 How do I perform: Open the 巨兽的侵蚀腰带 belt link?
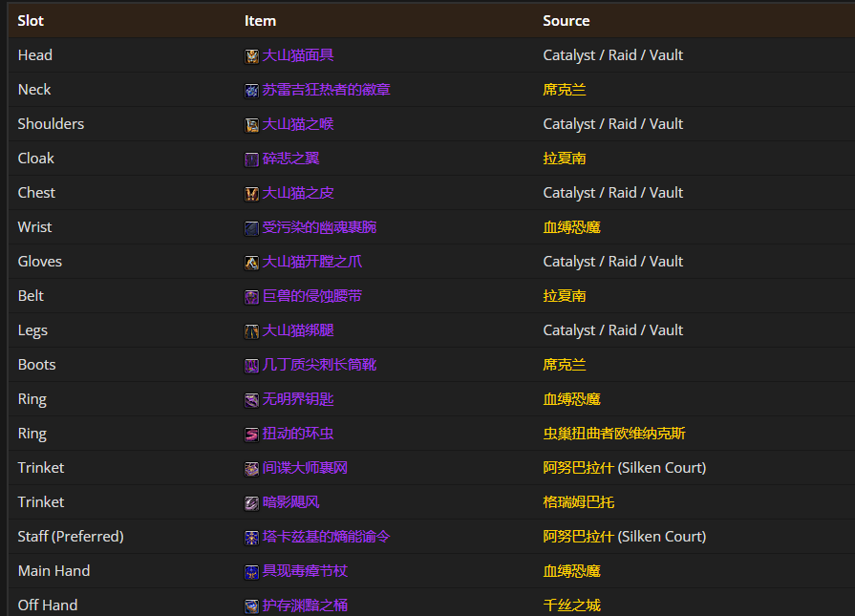tap(311, 296)
